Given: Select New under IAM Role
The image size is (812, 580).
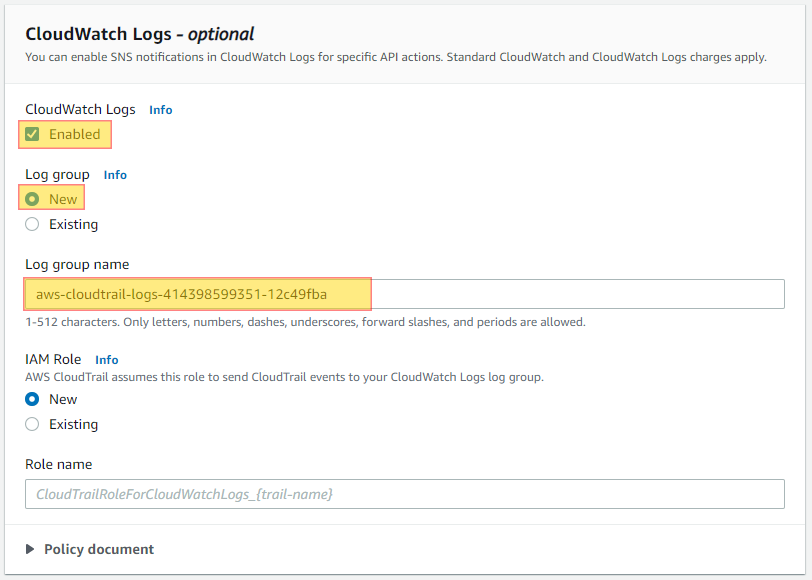Looking at the screenshot, I should coord(32,399).
